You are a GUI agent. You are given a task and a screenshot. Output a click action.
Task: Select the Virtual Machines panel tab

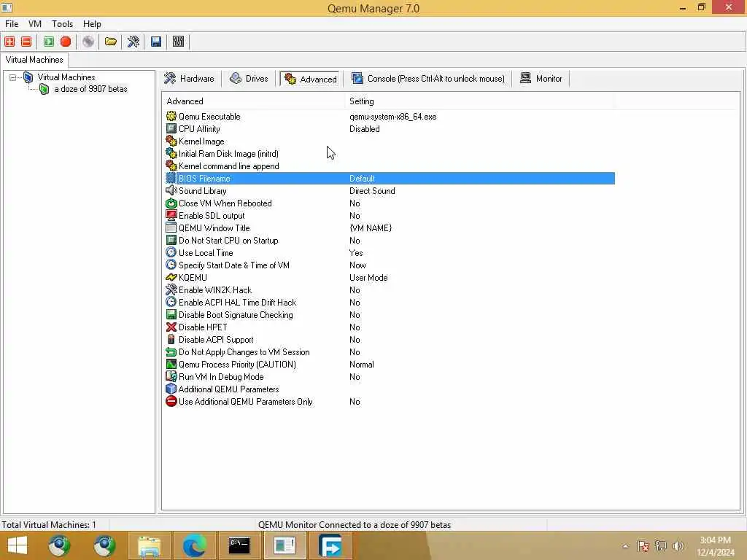pos(34,60)
